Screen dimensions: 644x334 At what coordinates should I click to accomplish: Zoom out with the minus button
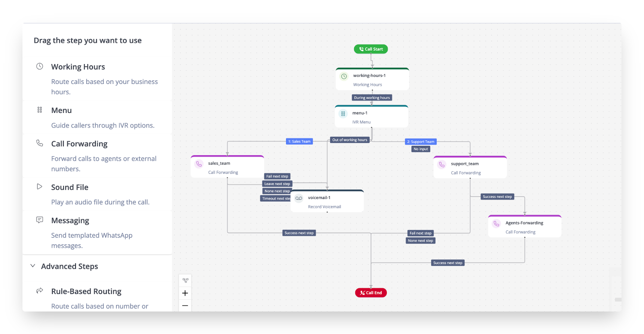pos(185,306)
